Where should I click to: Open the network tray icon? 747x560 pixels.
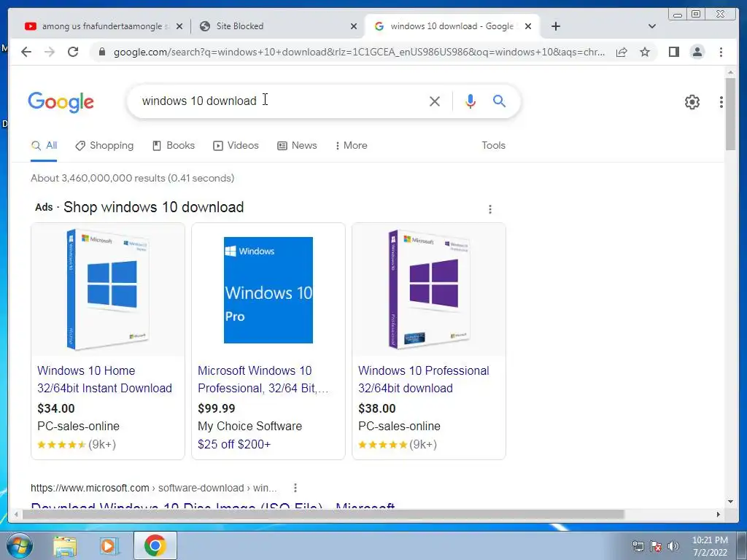click(638, 546)
